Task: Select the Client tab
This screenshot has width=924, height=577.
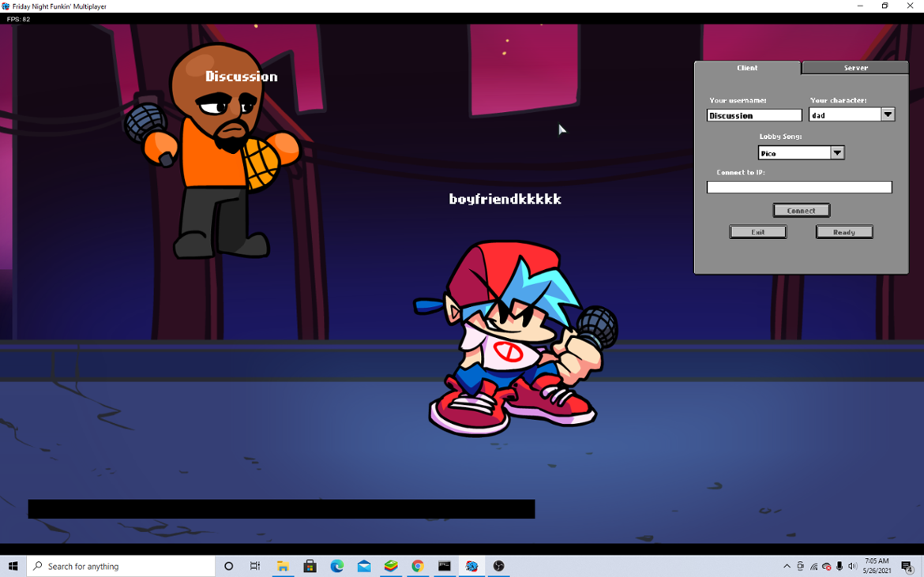Action: (x=747, y=68)
